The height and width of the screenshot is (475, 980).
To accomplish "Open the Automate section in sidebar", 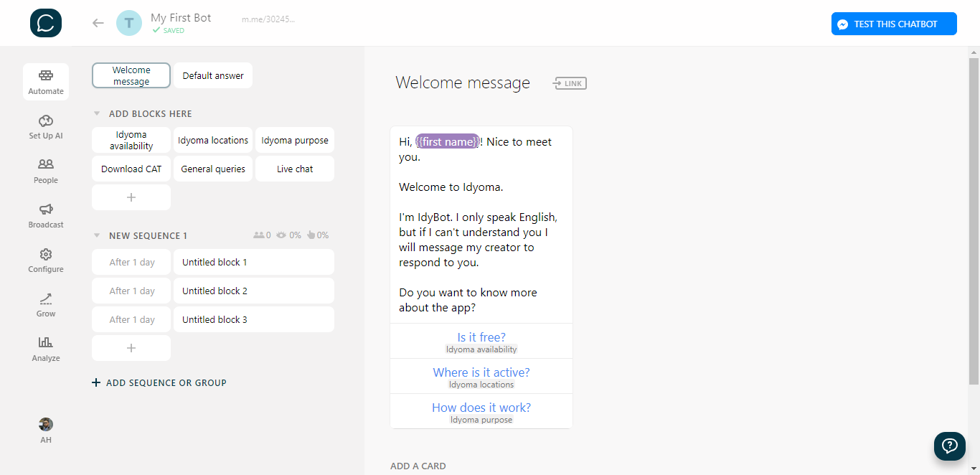I will coord(46,82).
